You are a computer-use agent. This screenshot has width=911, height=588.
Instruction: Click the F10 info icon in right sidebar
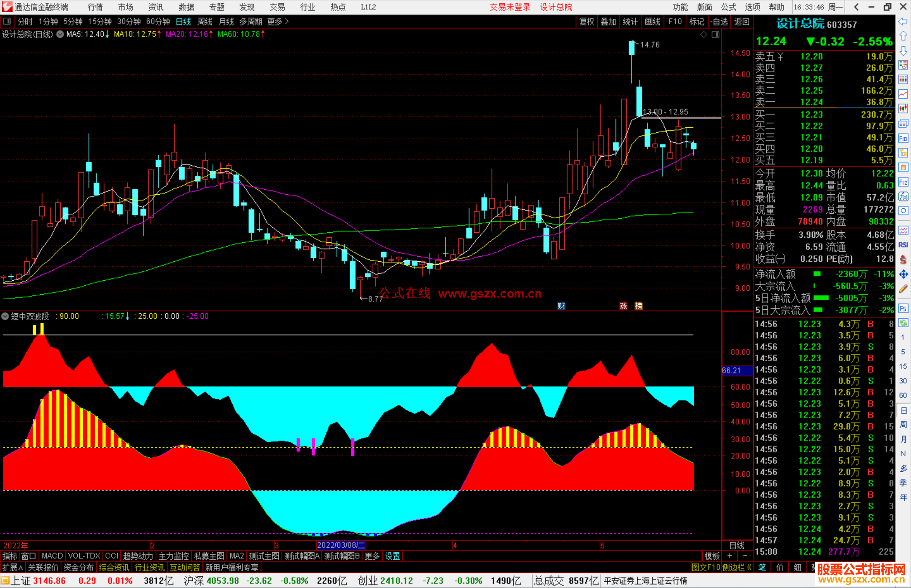[x=903, y=138]
